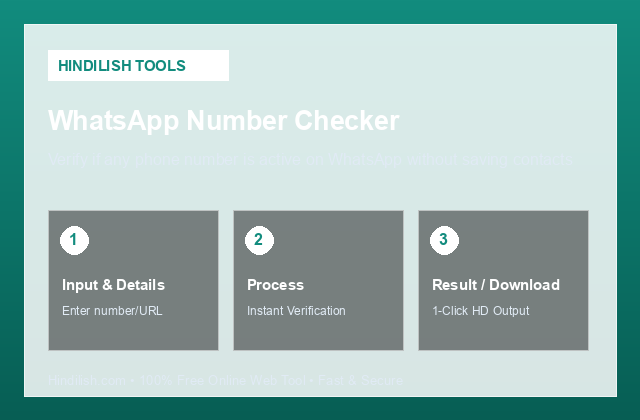This screenshot has height=420, width=640.
Task: Select the WhatsApp Number Checker title
Action: tap(224, 121)
